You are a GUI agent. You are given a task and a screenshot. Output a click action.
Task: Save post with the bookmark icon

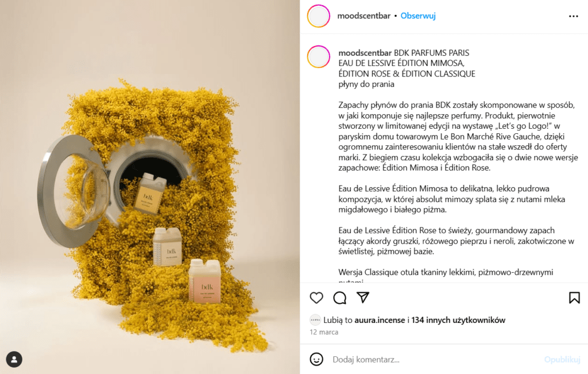[574, 298]
